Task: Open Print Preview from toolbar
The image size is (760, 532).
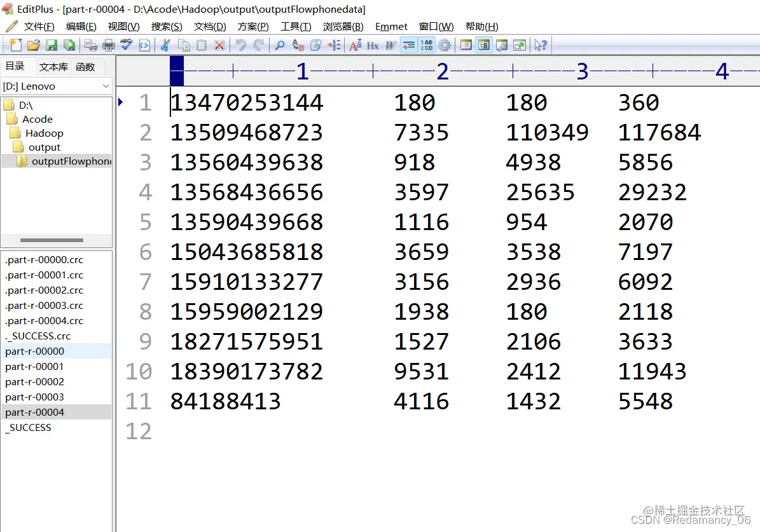Action: click(x=91, y=46)
